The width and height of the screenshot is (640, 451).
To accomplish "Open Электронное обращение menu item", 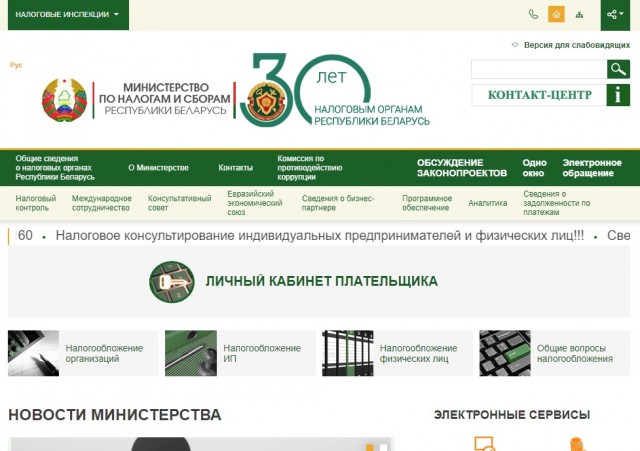I will coord(592,168).
